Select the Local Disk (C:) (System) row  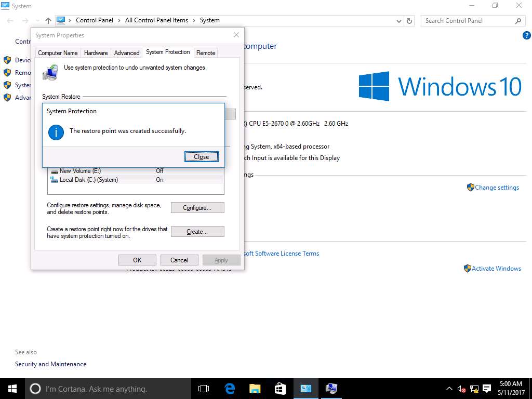(x=136, y=180)
